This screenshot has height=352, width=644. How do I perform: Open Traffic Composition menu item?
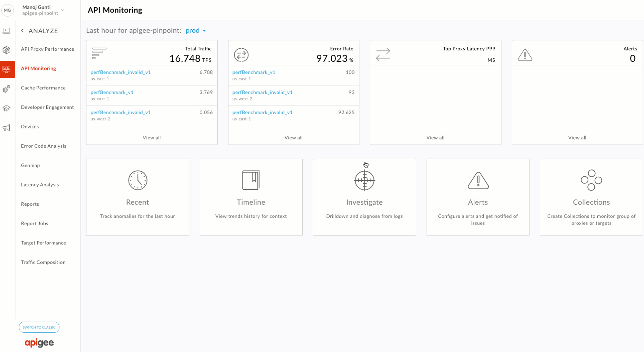click(x=43, y=262)
